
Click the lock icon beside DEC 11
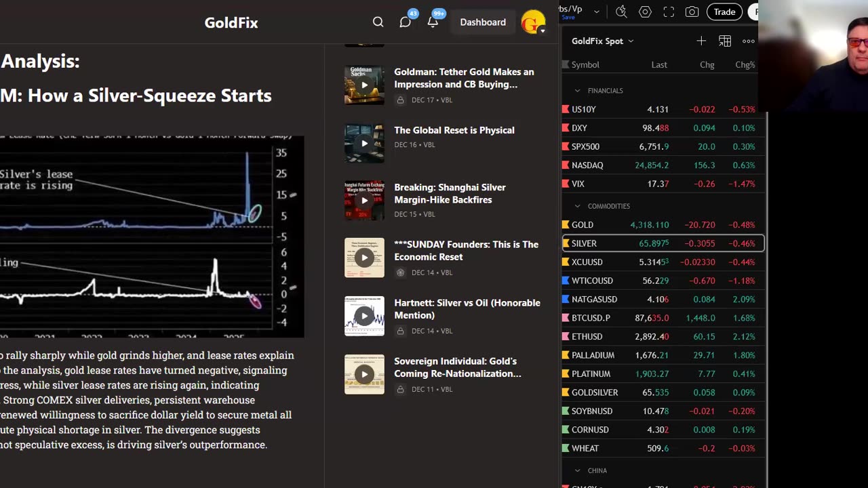[x=400, y=389]
